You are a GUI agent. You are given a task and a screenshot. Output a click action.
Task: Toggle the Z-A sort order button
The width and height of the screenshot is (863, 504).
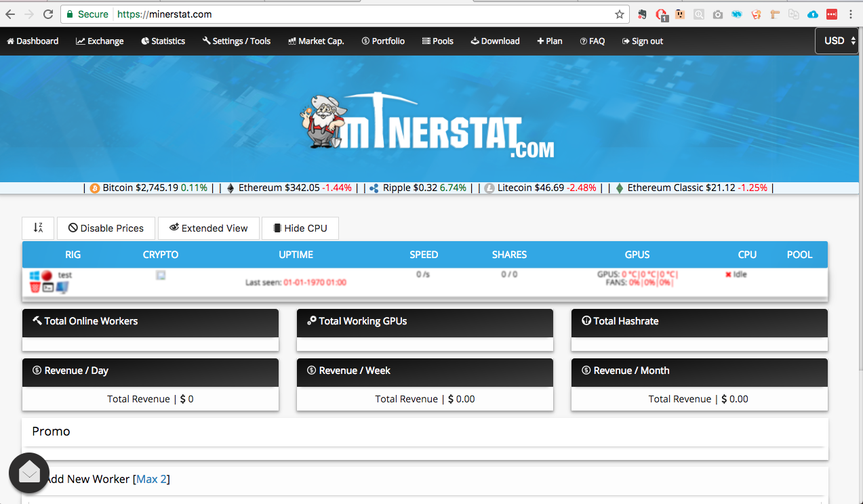[38, 228]
